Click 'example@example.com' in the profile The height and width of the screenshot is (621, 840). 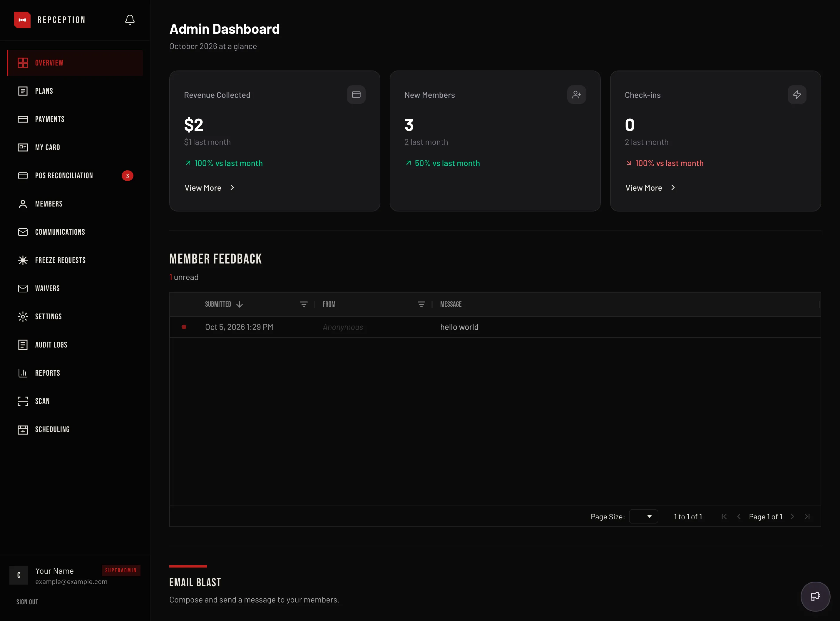coord(71,582)
